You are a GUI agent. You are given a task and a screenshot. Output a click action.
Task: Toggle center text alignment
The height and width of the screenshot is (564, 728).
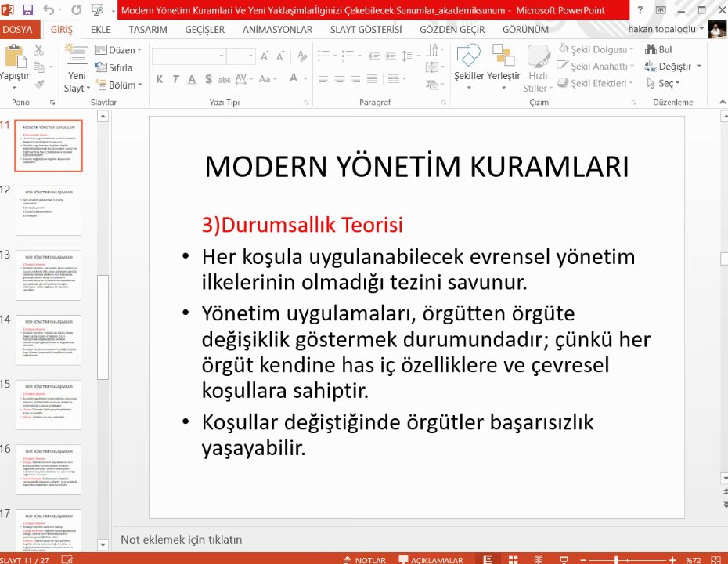coord(340,79)
